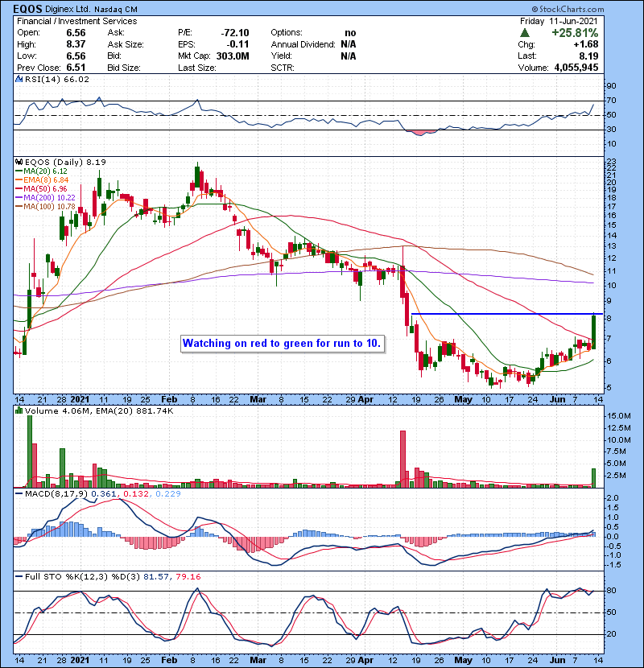This screenshot has height=668, width=644.
Task: Click the MA(50) 6.96 legend entry
Action: (45, 188)
